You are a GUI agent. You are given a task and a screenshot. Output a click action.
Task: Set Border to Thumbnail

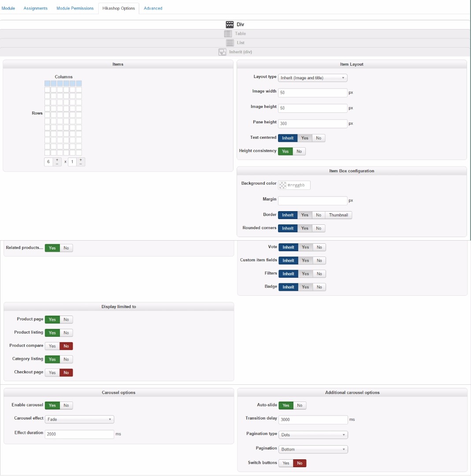(338, 215)
